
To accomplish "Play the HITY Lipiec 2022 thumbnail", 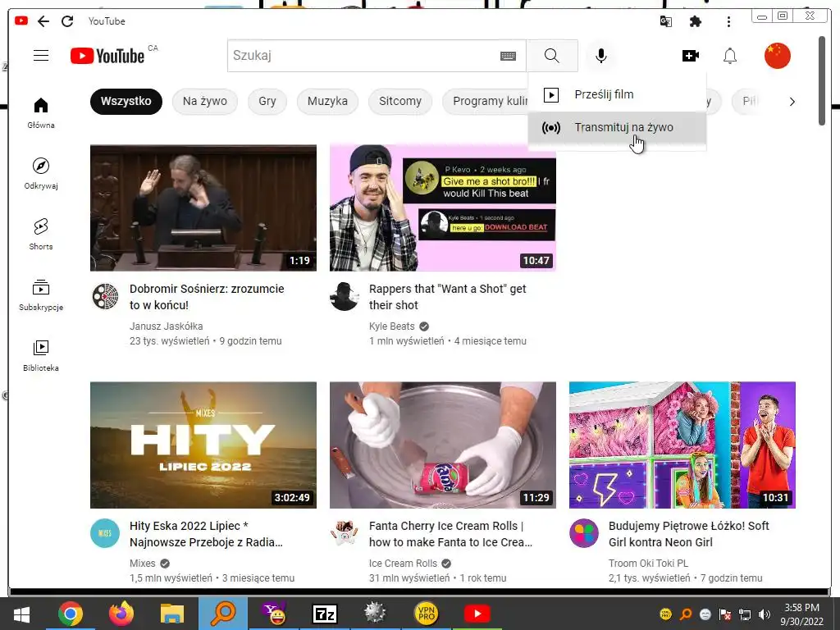I will 203,445.
